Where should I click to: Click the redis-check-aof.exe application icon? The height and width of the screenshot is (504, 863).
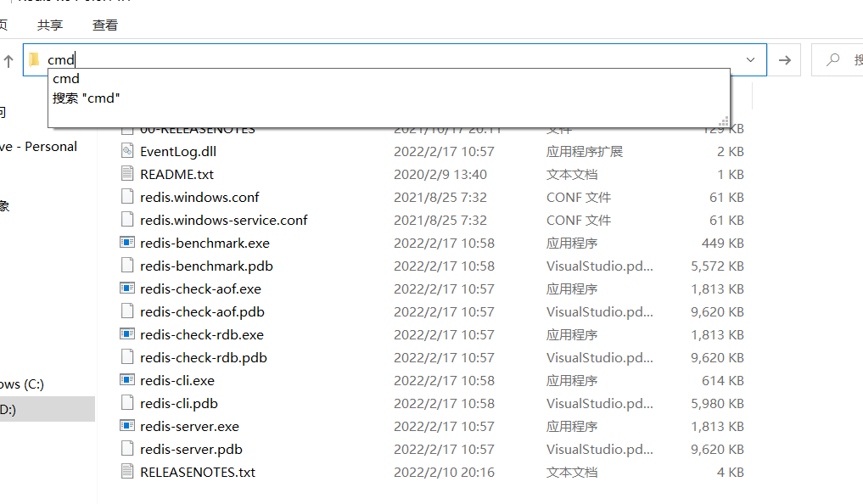tap(127, 288)
